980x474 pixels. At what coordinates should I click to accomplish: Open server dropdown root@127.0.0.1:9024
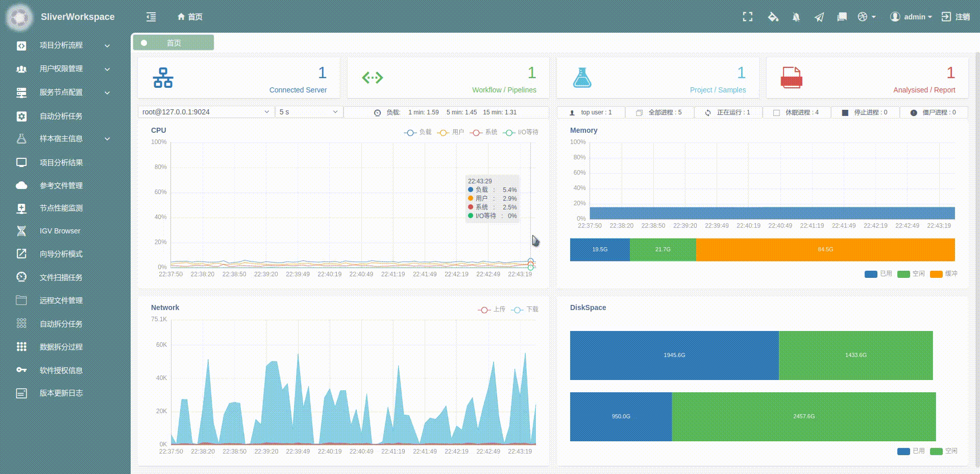pos(206,112)
